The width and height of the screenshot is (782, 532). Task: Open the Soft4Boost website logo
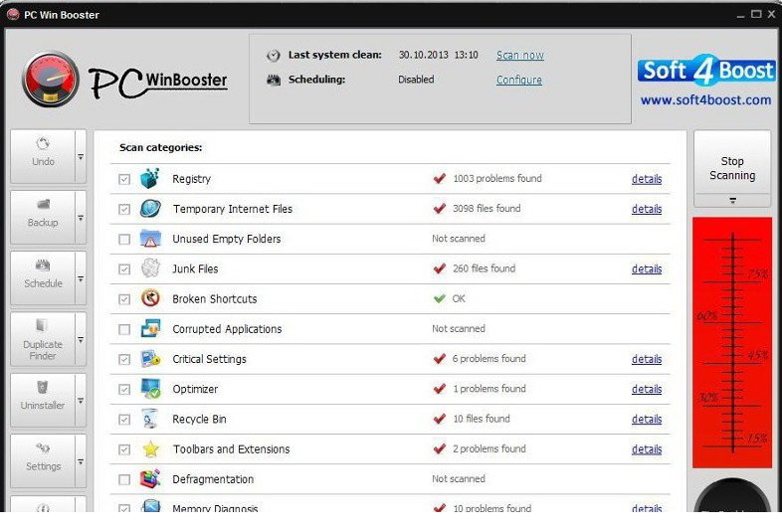pos(705,80)
